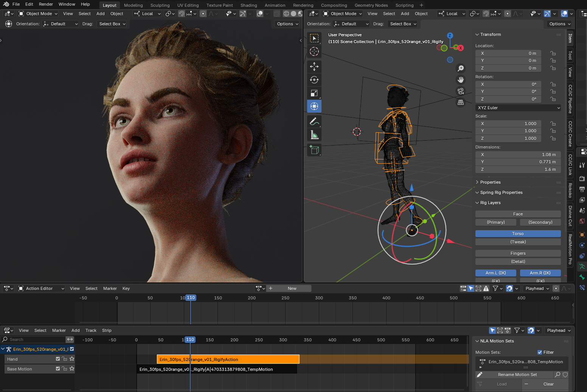Toggle lock icon on Hand track

(x=64, y=359)
